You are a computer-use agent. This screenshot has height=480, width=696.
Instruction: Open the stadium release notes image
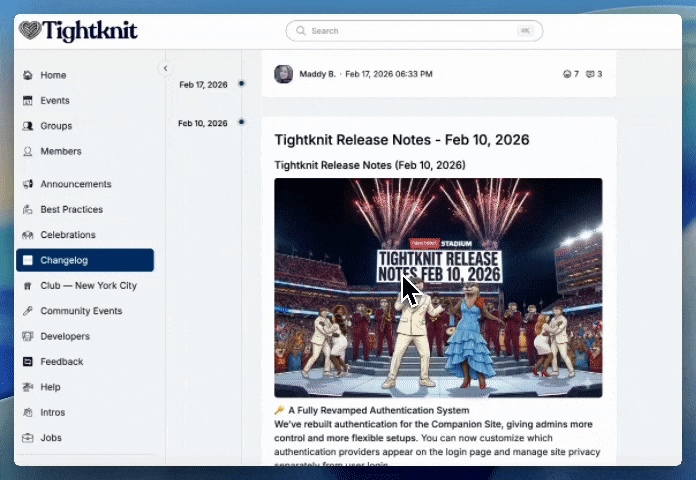[x=438, y=288]
